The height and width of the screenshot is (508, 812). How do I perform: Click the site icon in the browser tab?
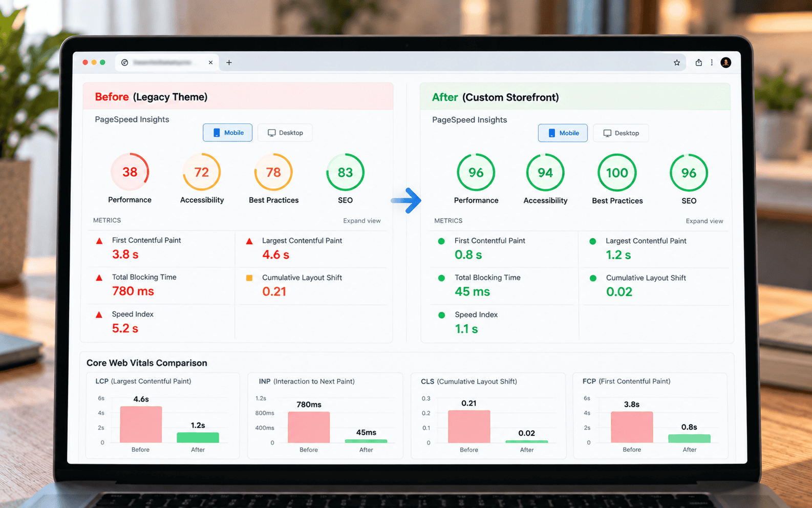pyautogui.click(x=124, y=62)
